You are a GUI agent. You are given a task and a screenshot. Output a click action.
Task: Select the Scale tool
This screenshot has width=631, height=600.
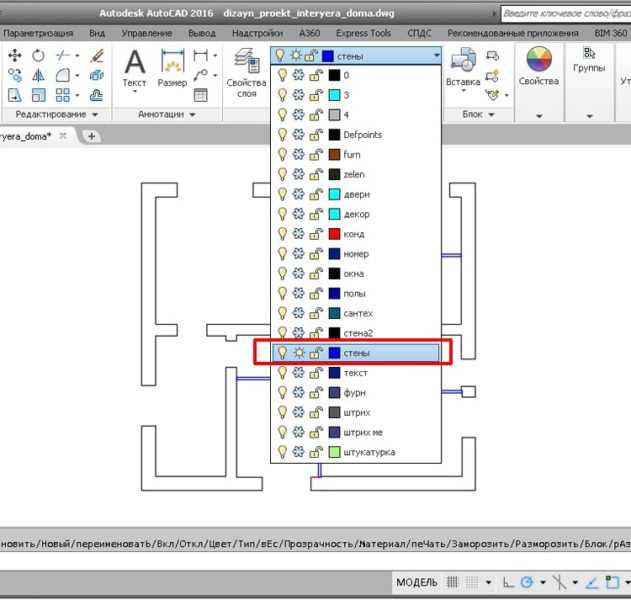point(39,95)
